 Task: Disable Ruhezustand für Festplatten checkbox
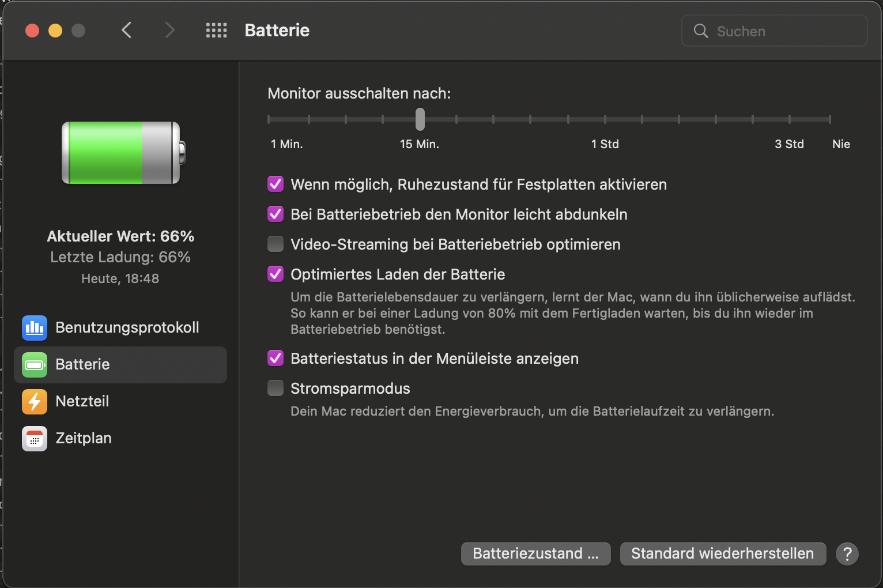(276, 184)
